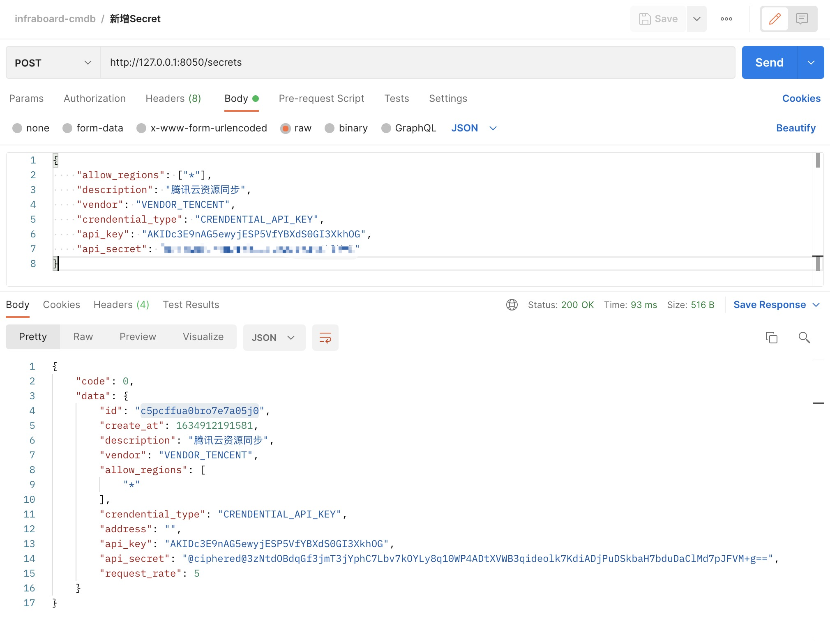Screen dimensions: 830x644
Task: Switch to Preview response view
Action: pos(138,337)
